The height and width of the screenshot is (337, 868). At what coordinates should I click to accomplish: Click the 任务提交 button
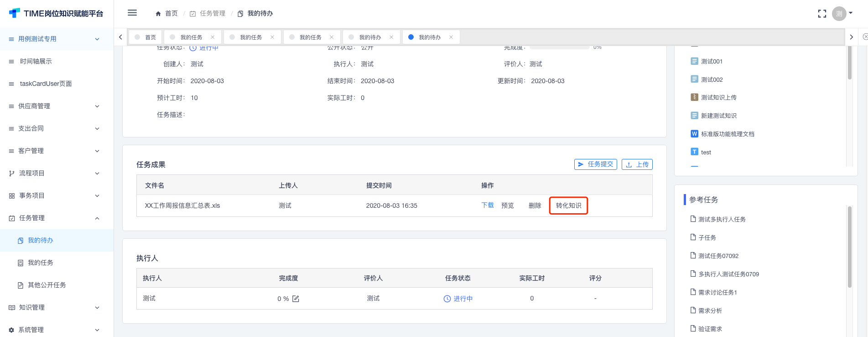tap(595, 164)
